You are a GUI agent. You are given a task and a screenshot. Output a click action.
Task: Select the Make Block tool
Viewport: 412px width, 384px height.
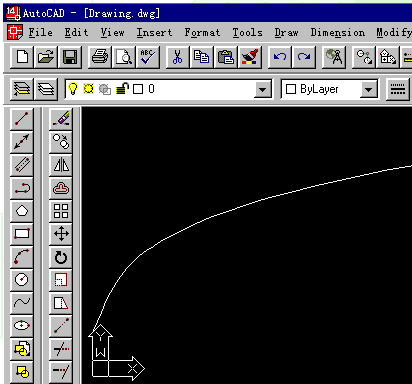pos(22,371)
